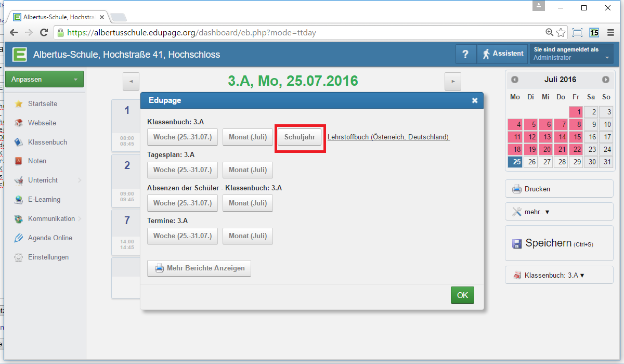The image size is (624, 364).
Task: Select lesson period 7 at 14:00
Action: coord(127,232)
